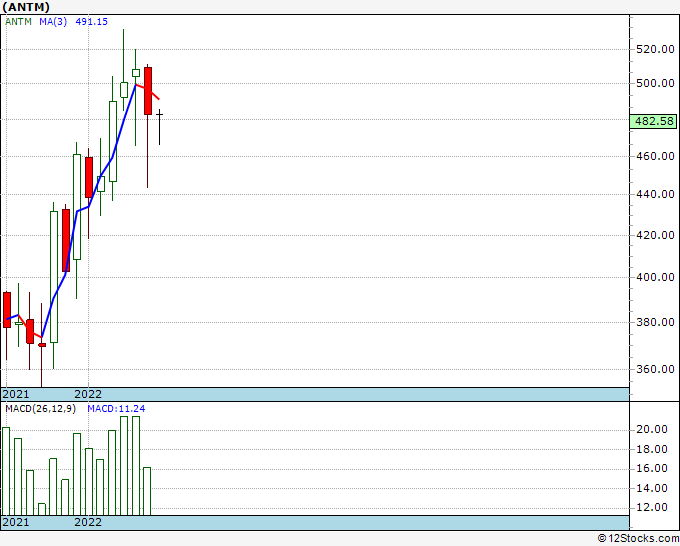Click the 2022 label on price chart axis
This screenshot has width=680, height=546.
(88, 394)
